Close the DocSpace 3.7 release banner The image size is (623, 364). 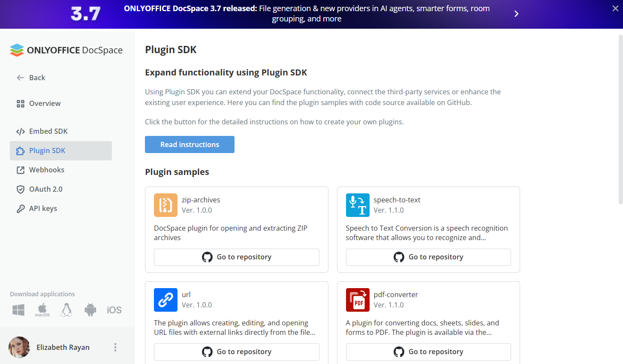pos(615,8)
